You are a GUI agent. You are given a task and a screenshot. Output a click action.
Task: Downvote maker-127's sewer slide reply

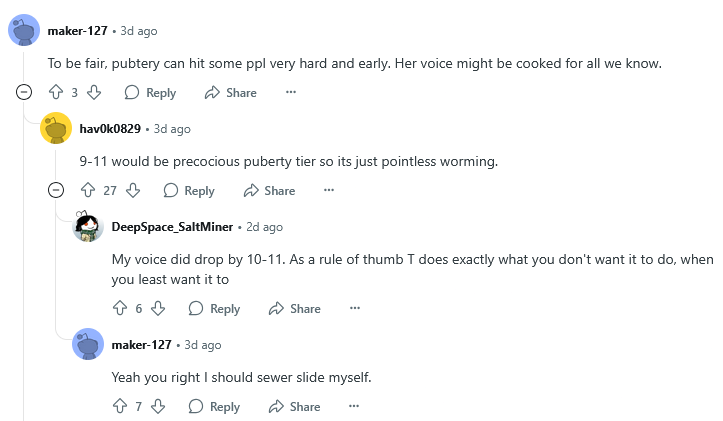coord(158,407)
